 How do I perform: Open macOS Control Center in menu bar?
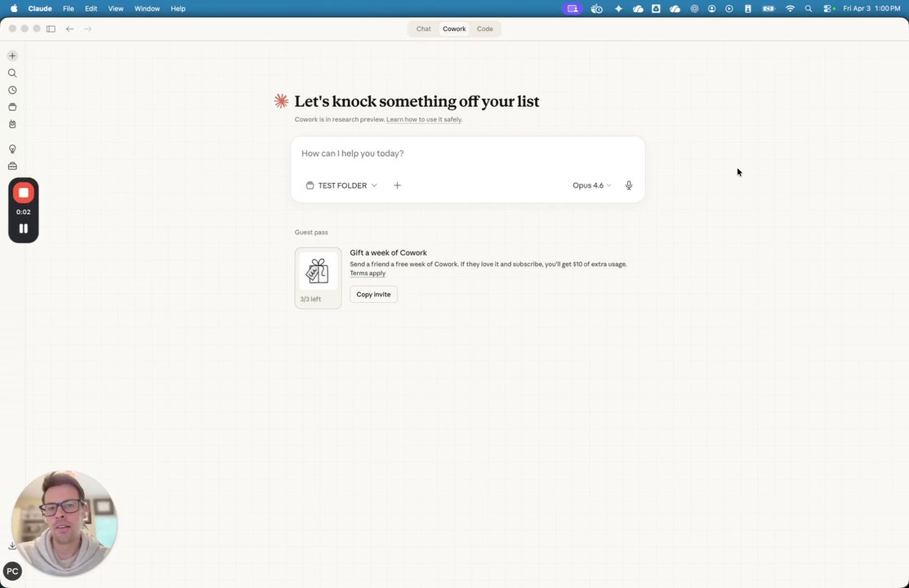point(829,9)
